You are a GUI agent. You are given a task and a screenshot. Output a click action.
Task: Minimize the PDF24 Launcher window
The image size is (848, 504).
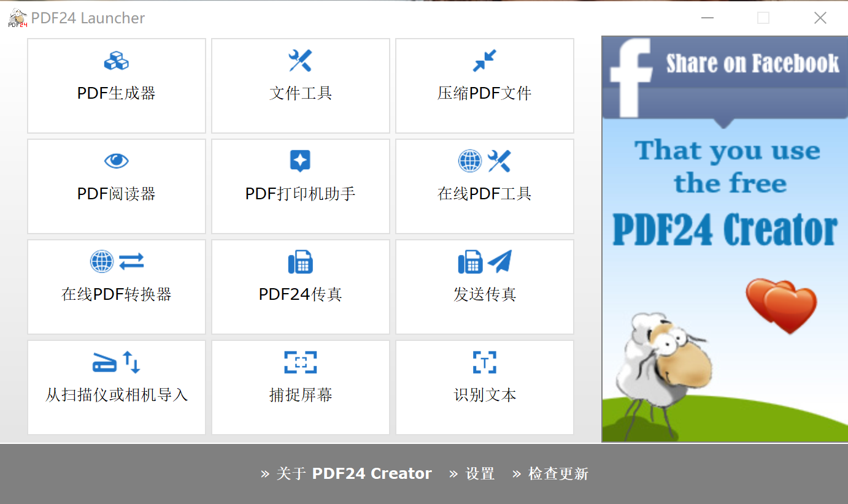(707, 18)
